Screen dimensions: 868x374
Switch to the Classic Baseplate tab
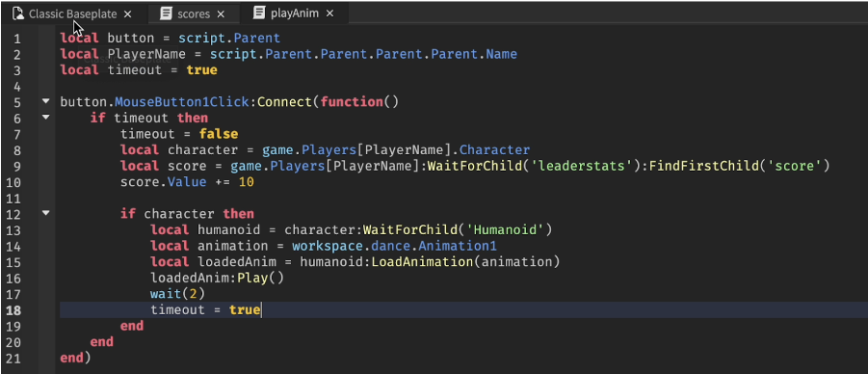(72, 13)
